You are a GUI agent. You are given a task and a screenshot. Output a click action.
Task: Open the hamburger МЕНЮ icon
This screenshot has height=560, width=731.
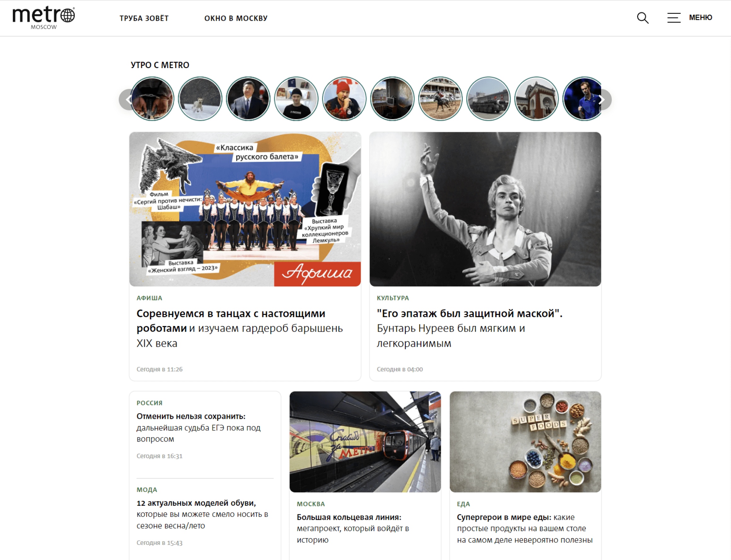[x=674, y=18]
